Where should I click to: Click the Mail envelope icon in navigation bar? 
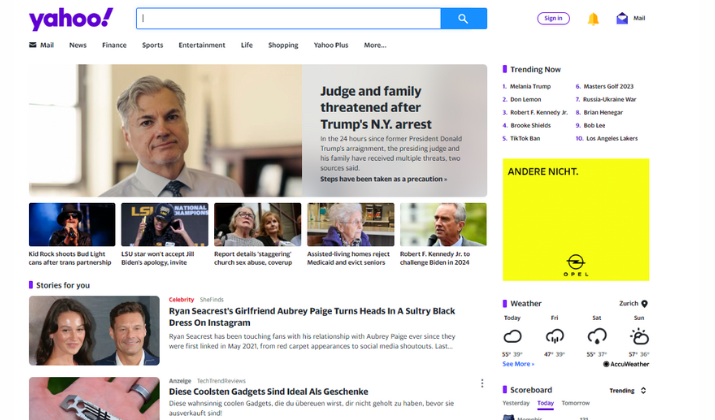click(33, 45)
